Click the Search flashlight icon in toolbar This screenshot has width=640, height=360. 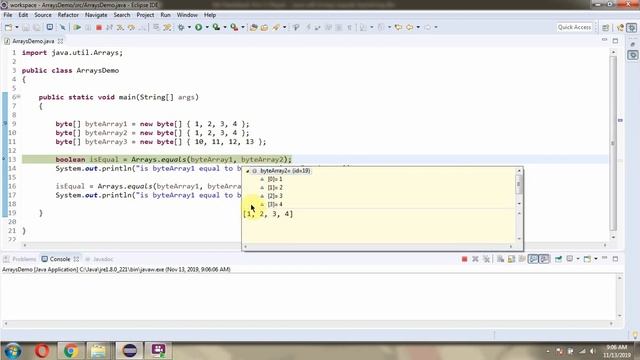coord(276,27)
